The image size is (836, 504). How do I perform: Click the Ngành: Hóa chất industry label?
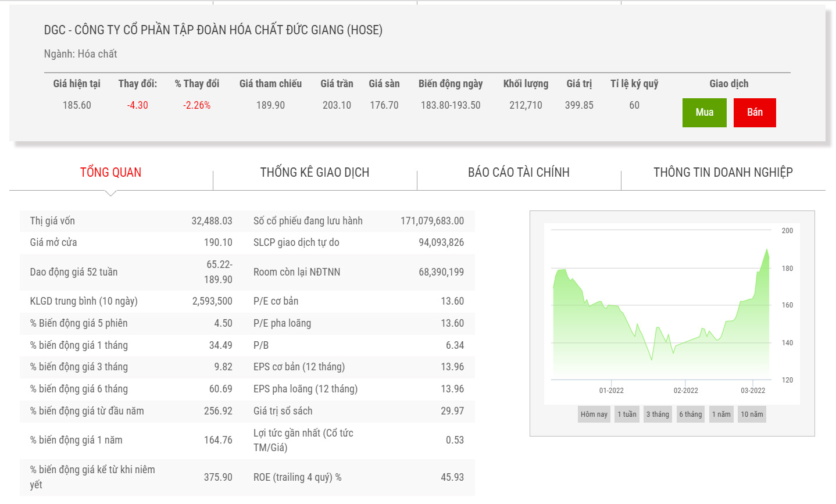pyautogui.click(x=80, y=54)
